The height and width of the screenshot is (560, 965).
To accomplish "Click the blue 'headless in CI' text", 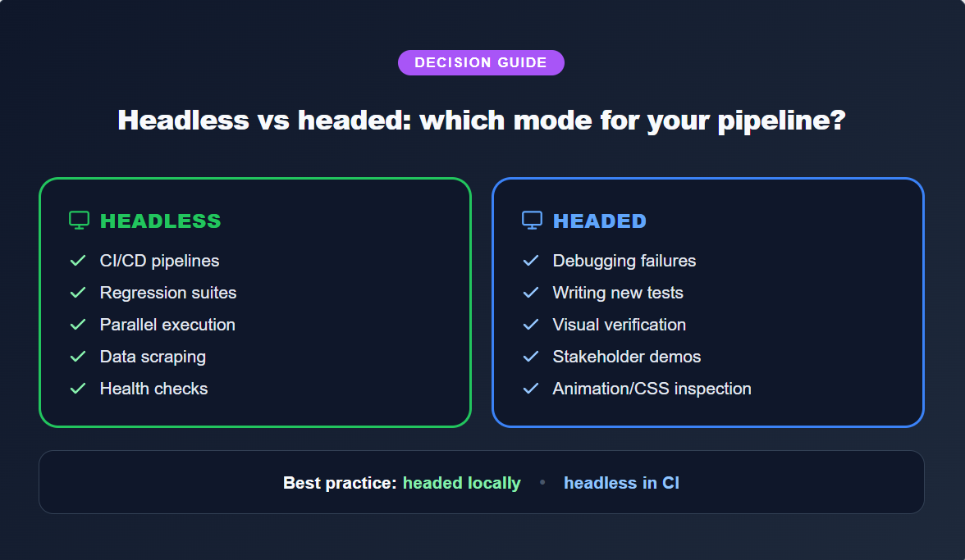I will pyautogui.click(x=621, y=483).
